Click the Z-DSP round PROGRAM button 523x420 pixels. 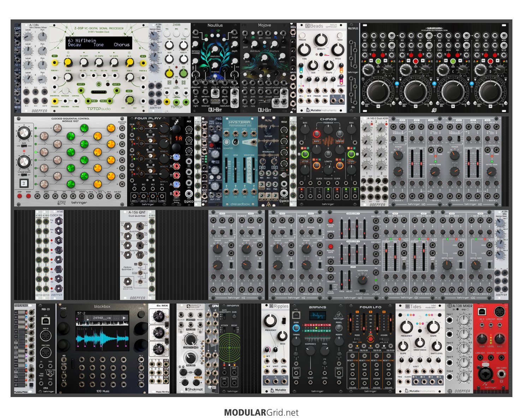[65, 91]
